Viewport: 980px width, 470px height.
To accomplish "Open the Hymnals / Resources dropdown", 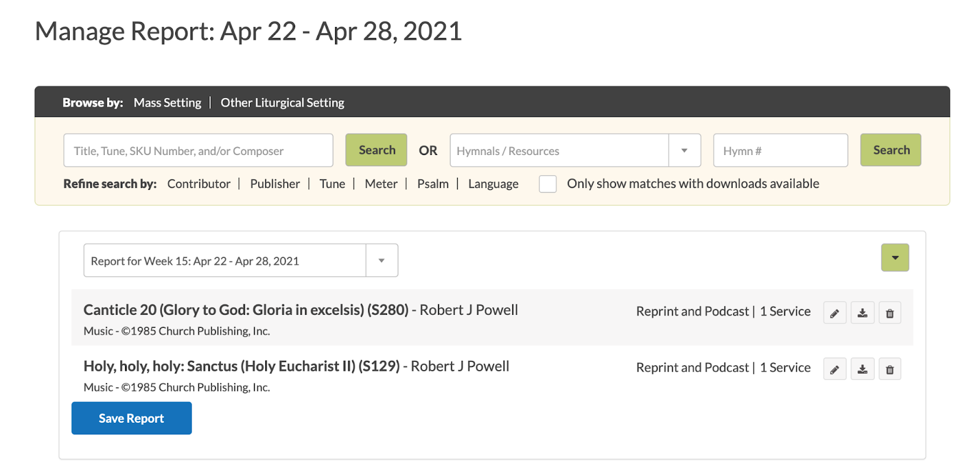I will pos(684,151).
